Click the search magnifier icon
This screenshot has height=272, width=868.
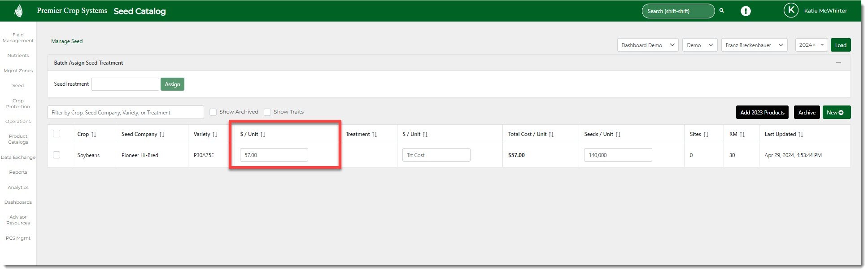[722, 11]
